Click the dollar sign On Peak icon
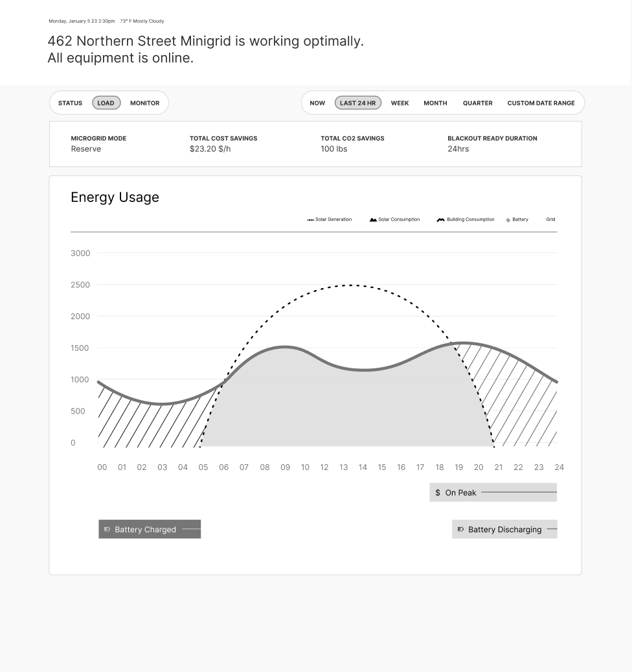The width and height of the screenshot is (632, 672). [x=438, y=493]
